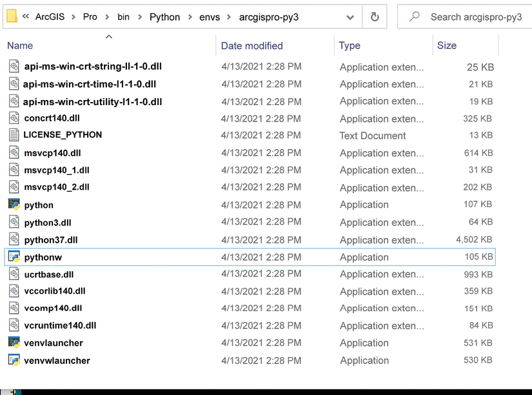532x395 pixels.
Task: Click the api-ms-win-crt-utility dll file icon
Action: [x=14, y=101]
